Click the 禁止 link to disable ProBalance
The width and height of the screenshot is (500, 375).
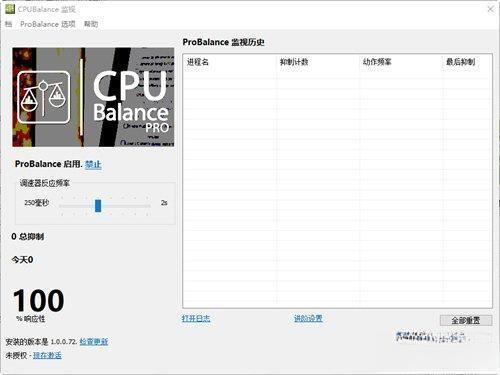(x=93, y=164)
